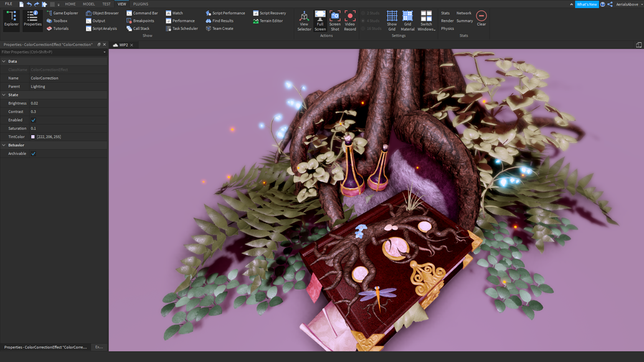644x362 pixels.
Task: Collapse the Data section in Properties
Action: pos(4,61)
